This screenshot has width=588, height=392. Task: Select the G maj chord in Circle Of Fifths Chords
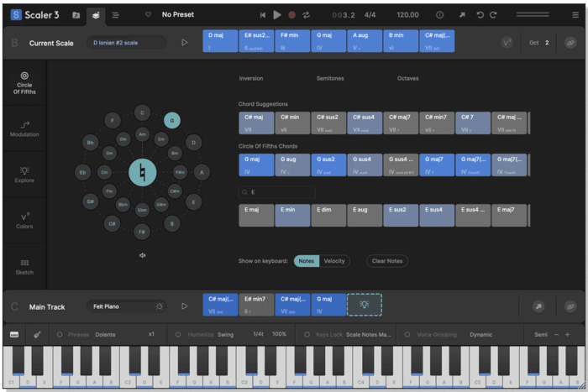(255, 164)
